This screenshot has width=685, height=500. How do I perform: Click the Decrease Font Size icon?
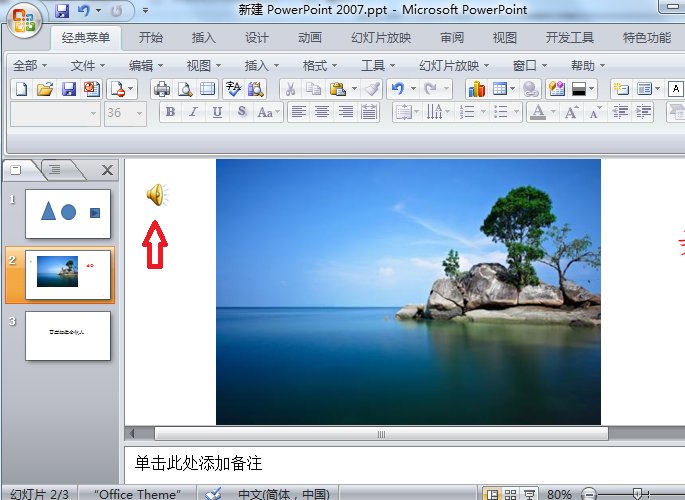(x=595, y=112)
